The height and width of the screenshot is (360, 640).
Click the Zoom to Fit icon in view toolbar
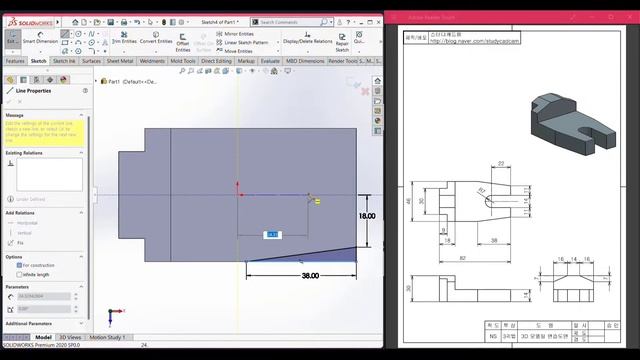pyautogui.click(x=182, y=71)
